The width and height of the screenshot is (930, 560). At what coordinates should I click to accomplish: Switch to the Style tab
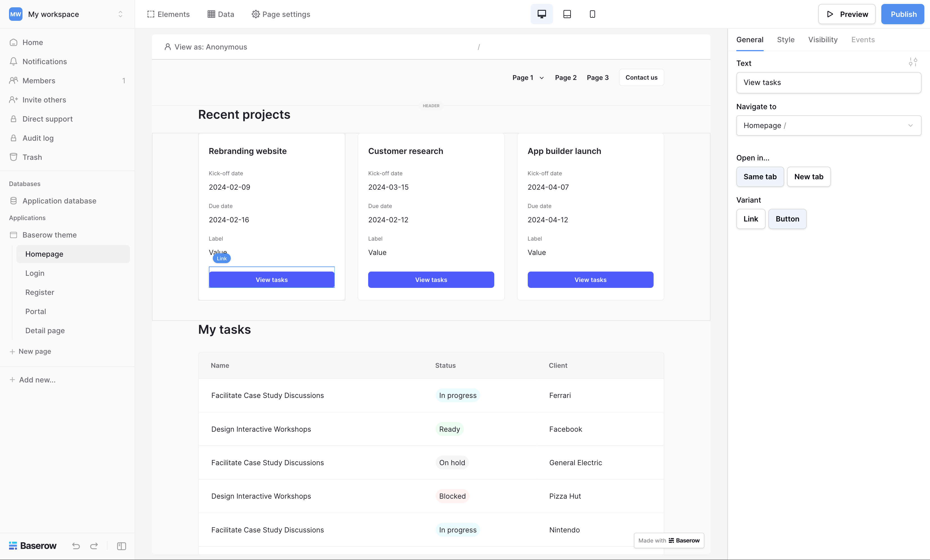pos(785,40)
